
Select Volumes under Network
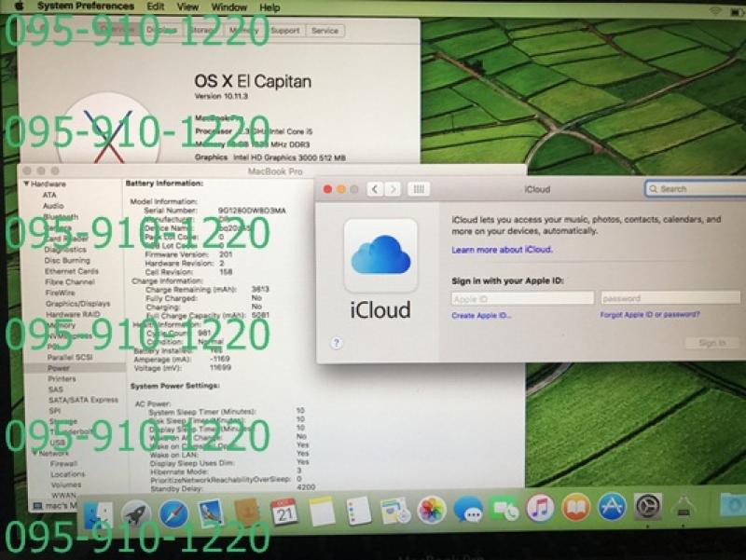point(66,485)
